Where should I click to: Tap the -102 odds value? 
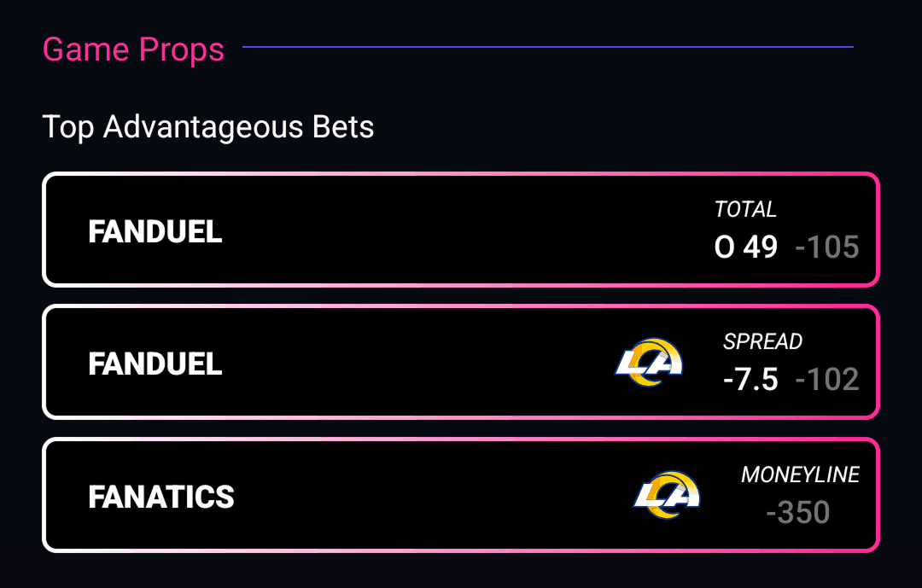pos(826,380)
